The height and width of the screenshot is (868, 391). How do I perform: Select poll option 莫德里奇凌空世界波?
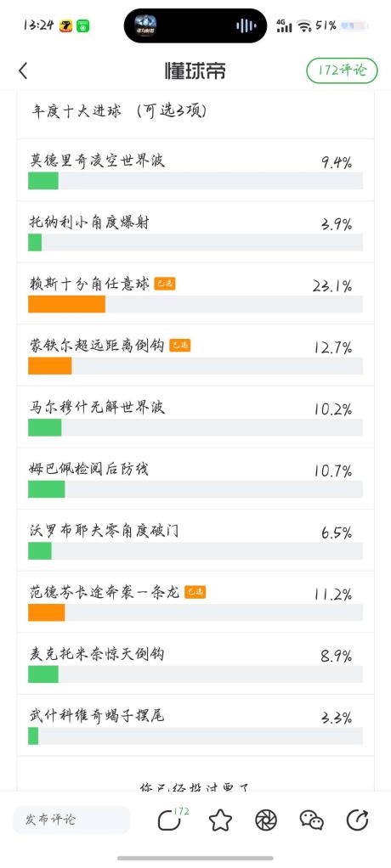pyautogui.click(x=195, y=170)
